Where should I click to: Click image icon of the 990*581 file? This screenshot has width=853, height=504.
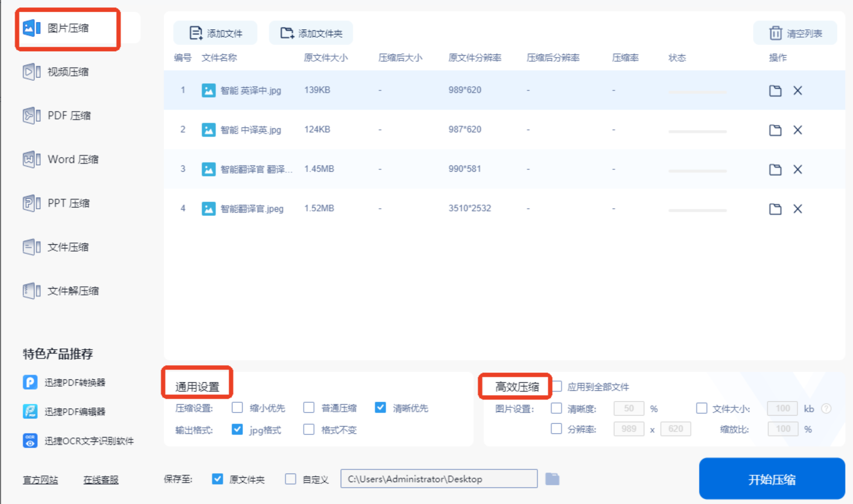pos(209,169)
